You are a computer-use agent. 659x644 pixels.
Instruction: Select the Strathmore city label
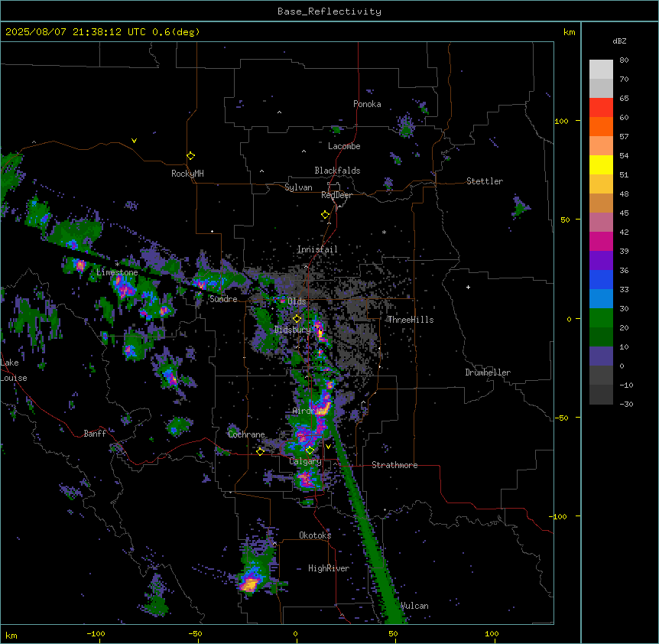point(394,465)
